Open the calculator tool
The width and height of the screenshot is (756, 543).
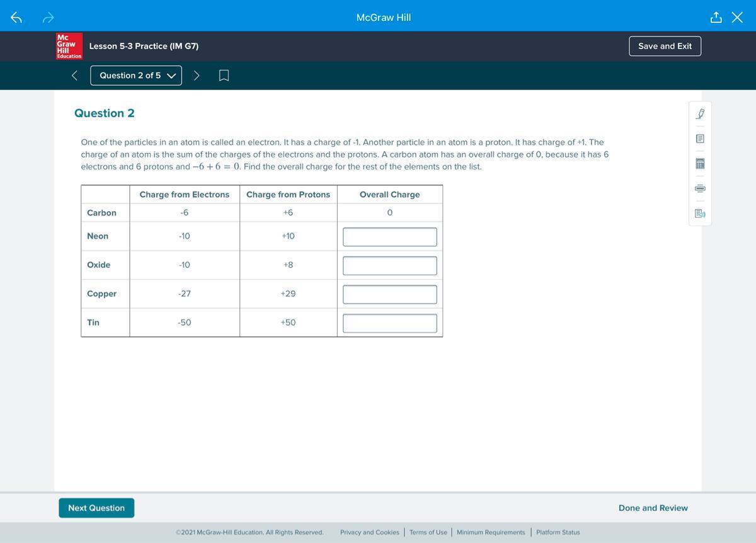(700, 163)
